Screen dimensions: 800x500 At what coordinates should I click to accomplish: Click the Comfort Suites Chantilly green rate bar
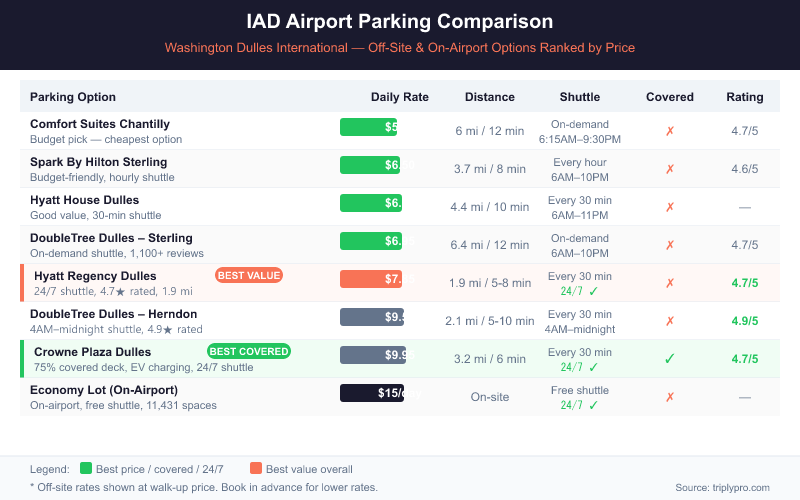point(369,127)
